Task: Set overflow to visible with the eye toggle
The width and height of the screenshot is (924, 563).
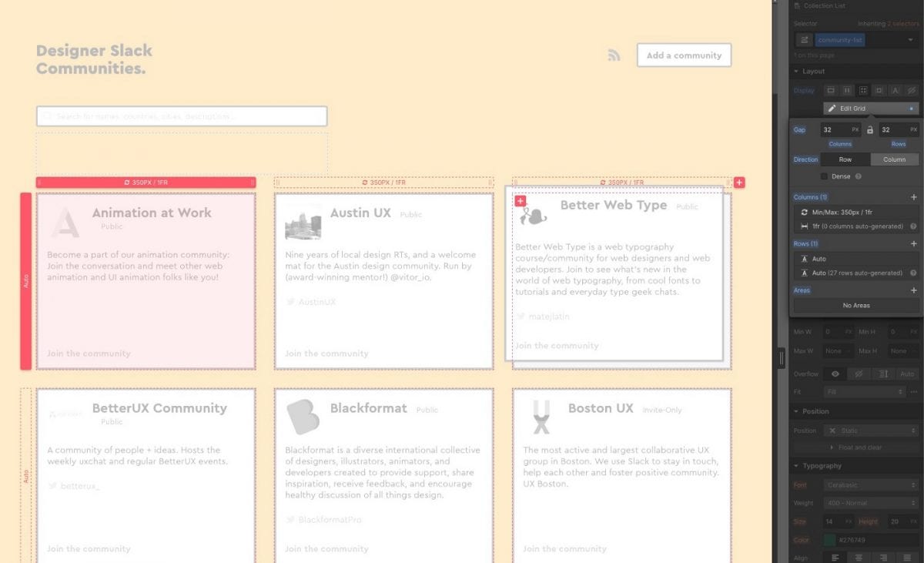Action: click(x=835, y=374)
